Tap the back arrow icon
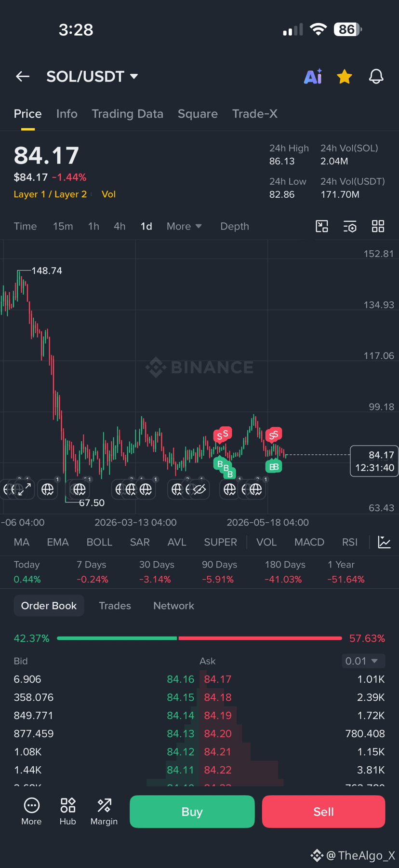399x868 pixels. 23,76
